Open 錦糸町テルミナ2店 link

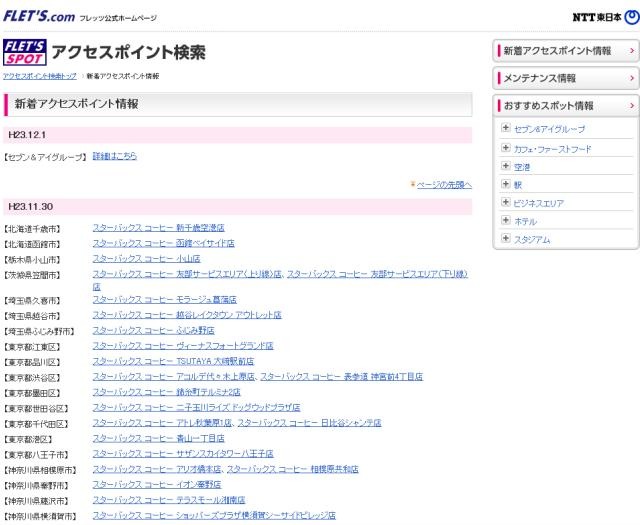point(166,392)
